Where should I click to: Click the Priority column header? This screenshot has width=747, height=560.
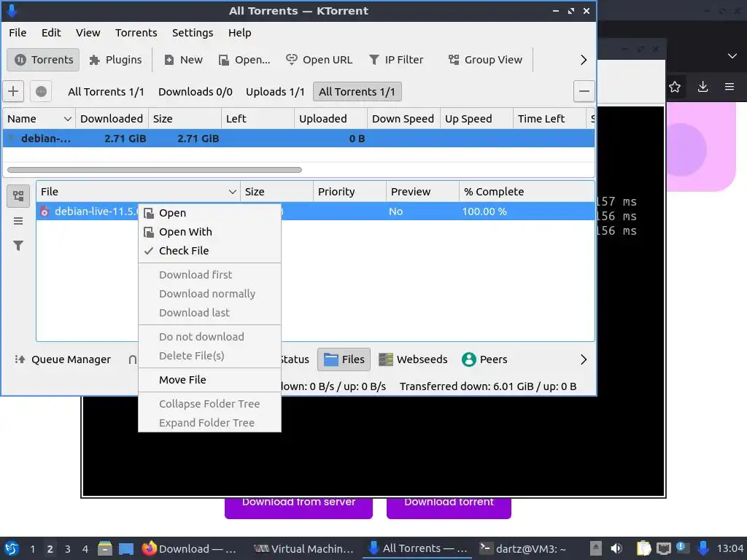[349, 192]
